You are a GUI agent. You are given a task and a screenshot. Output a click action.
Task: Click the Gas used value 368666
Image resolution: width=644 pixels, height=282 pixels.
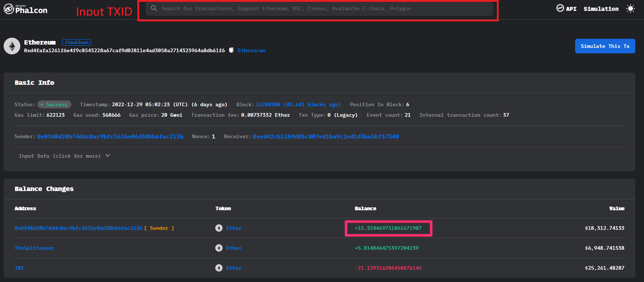point(111,115)
